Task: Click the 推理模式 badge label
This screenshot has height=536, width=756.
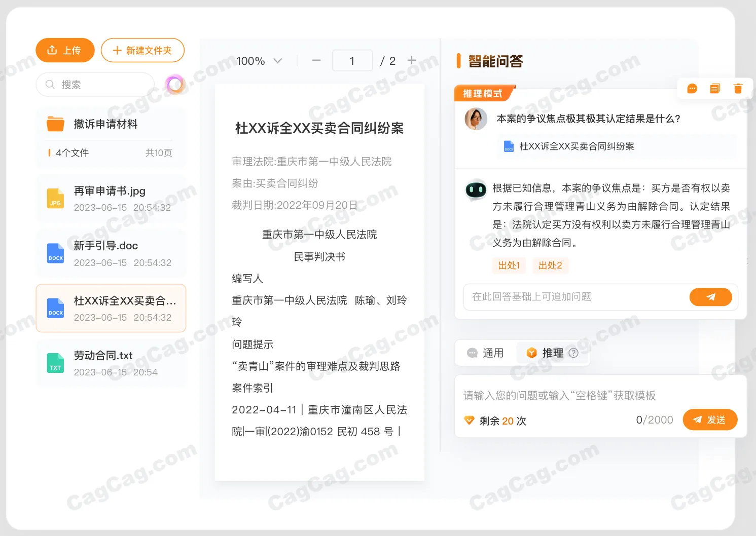Action: coord(484,93)
